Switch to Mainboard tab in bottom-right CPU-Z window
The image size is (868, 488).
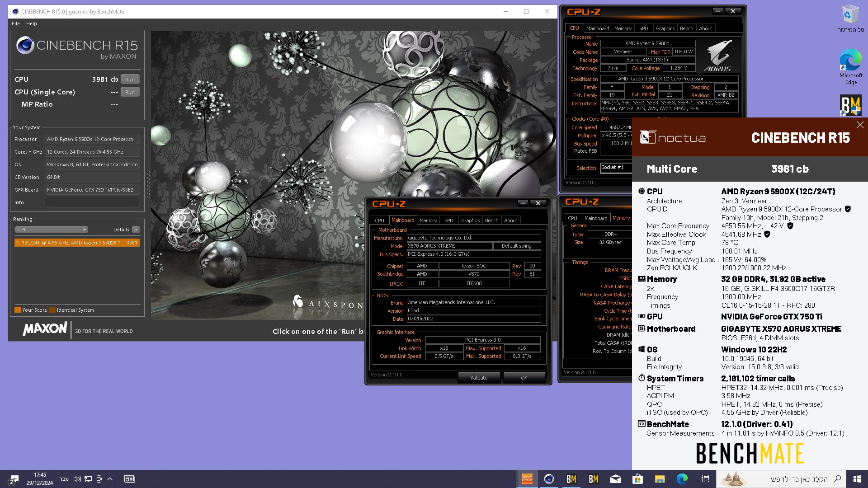596,218
